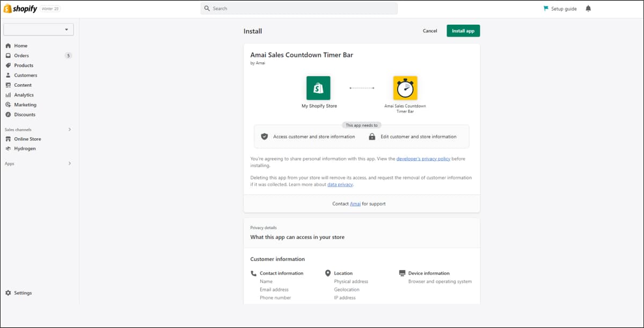The image size is (644, 328).
Task: Click into the Search field
Action: (x=299, y=9)
